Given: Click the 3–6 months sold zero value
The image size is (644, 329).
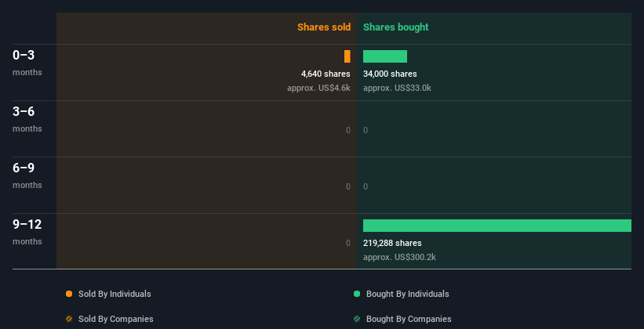Looking at the screenshot, I should coord(347,130).
